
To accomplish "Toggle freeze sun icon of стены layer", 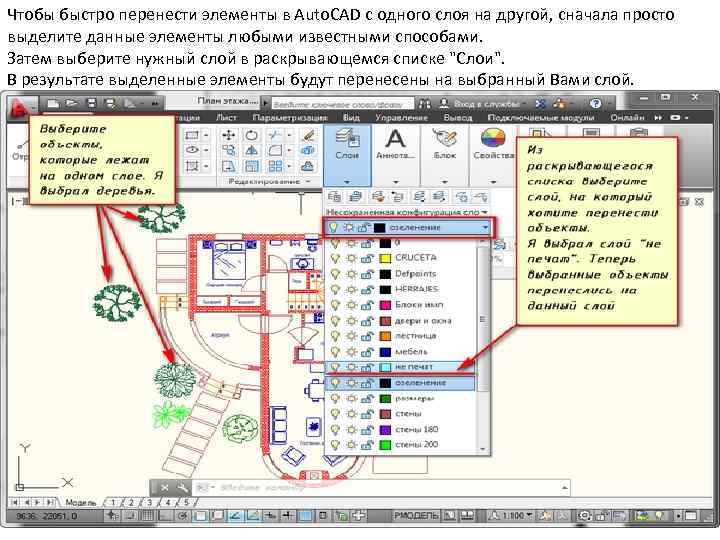I will (x=351, y=415).
